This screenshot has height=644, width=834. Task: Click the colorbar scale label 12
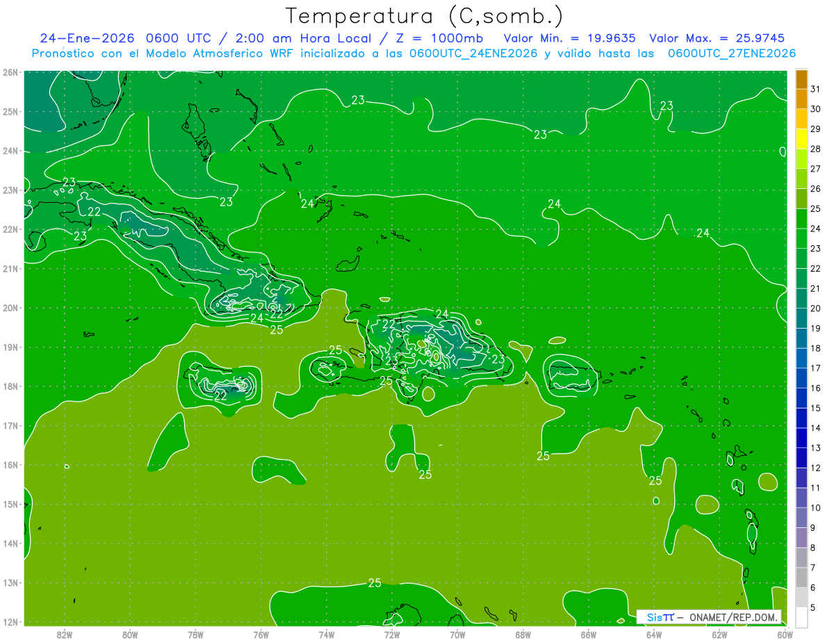pos(815,468)
